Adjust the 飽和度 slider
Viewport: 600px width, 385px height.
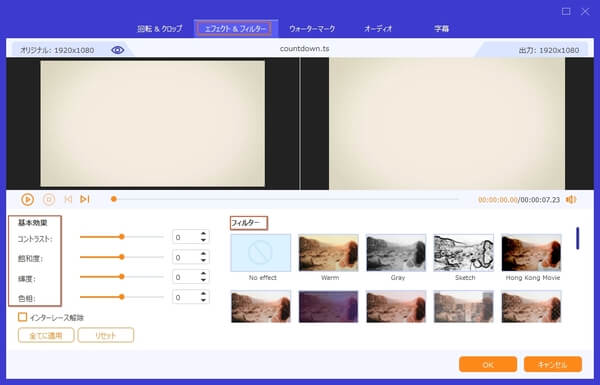122,257
